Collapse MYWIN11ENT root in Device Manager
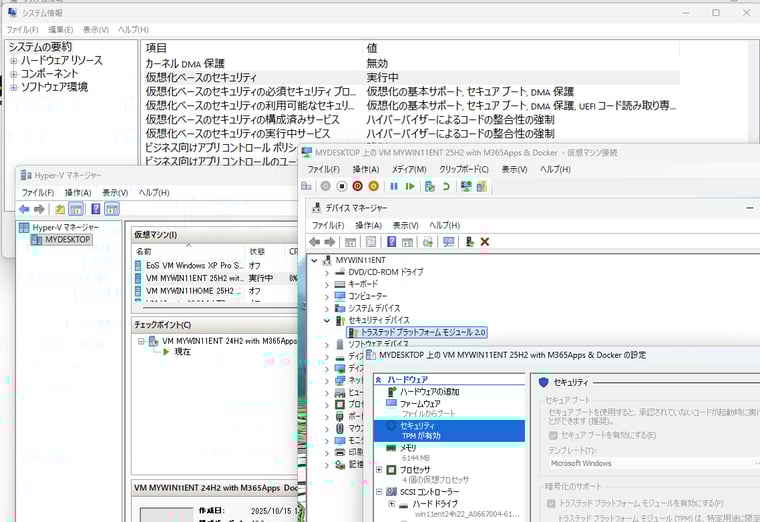 [x=315, y=260]
